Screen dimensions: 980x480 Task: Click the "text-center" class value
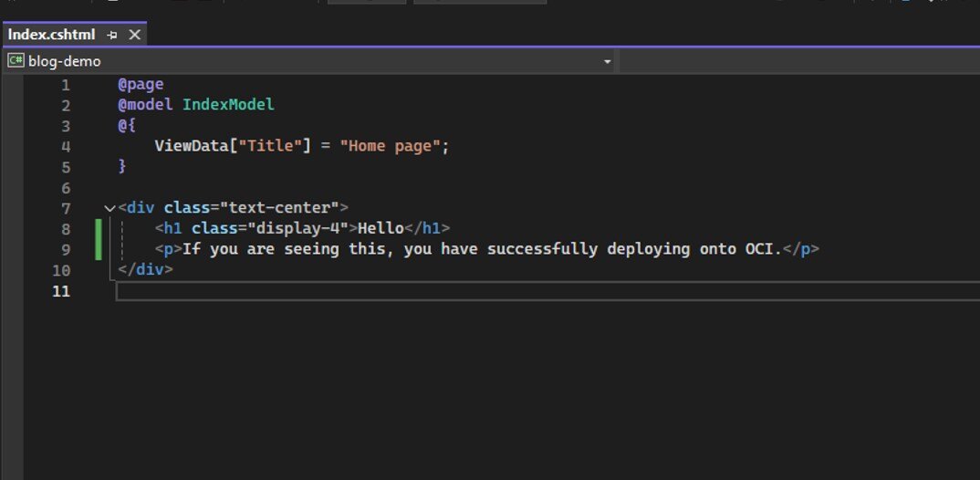[x=278, y=207]
